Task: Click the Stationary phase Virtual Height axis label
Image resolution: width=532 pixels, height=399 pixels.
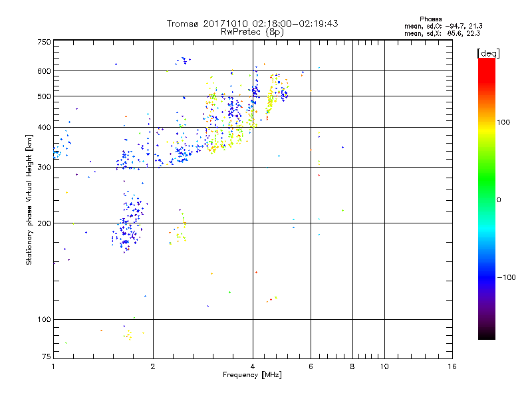Action: (29, 199)
